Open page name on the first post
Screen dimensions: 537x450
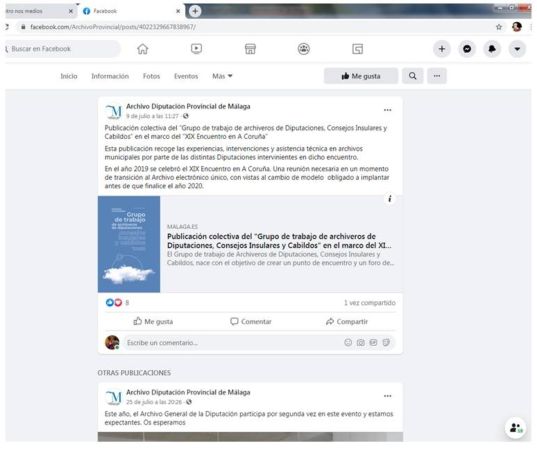[188, 107]
